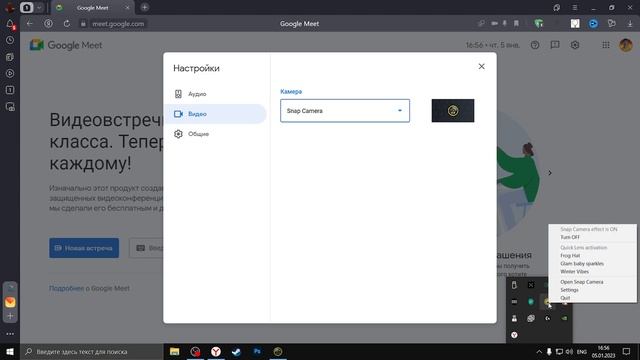The width and height of the screenshot is (640, 360).
Task: Open Settings from Snap Camera tray menu
Action: click(x=569, y=290)
